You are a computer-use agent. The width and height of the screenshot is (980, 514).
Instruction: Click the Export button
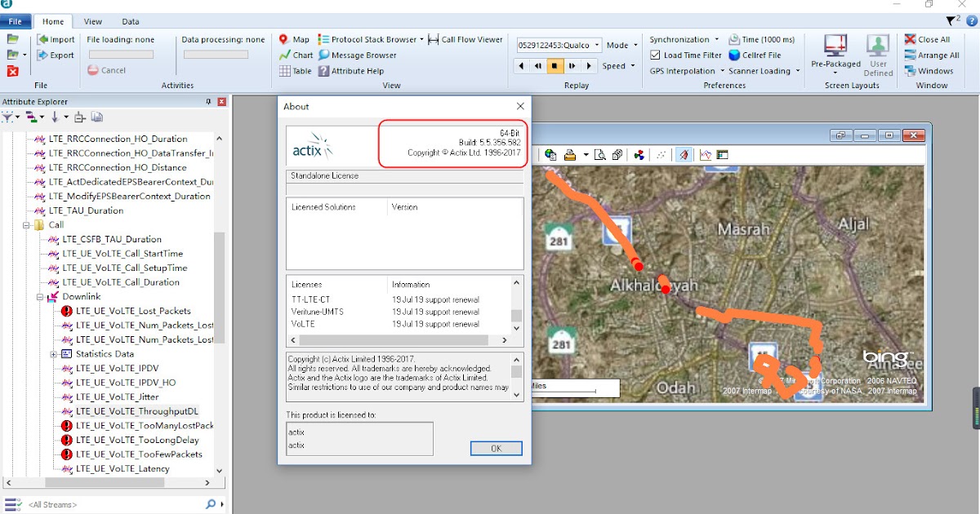pos(56,55)
